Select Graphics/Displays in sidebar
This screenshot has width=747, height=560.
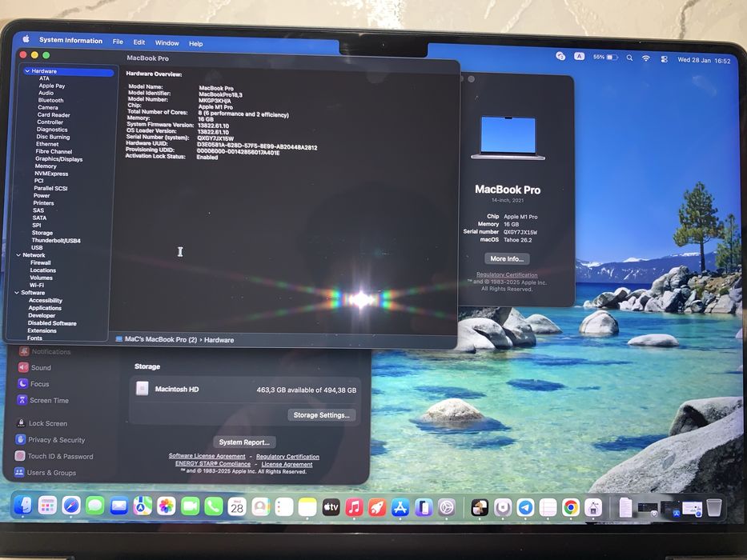(x=58, y=159)
